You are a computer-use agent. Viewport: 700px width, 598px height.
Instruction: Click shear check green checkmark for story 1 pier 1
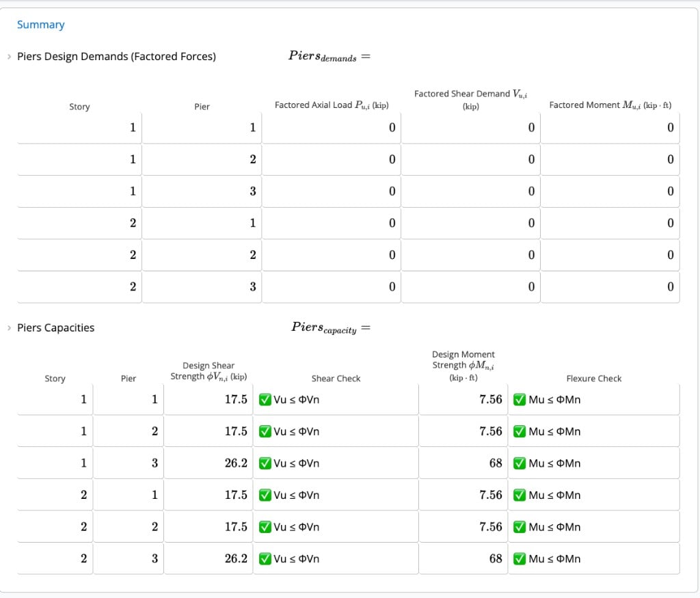pyautogui.click(x=265, y=399)
